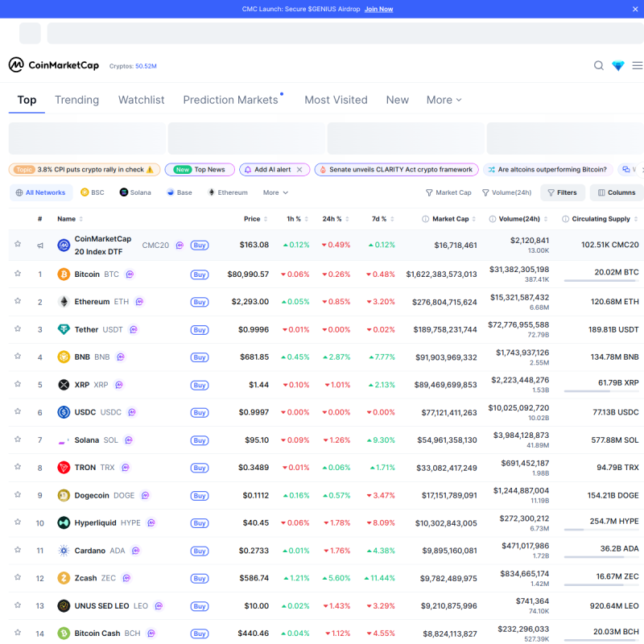This screenshot has height=644, width=644.
Task: Star Ethereum for the watchlist
Action: (x=18, y=300)
